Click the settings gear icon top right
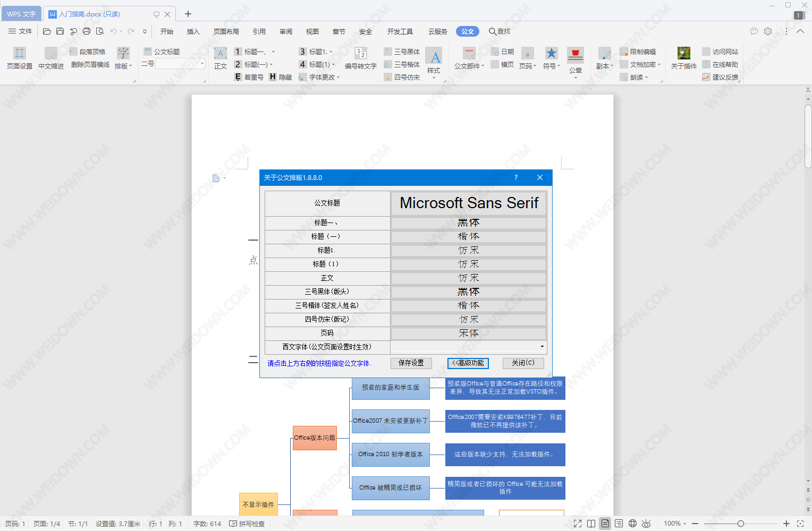The height and width of the screenshot is (531, 812). tap(768, 31)
